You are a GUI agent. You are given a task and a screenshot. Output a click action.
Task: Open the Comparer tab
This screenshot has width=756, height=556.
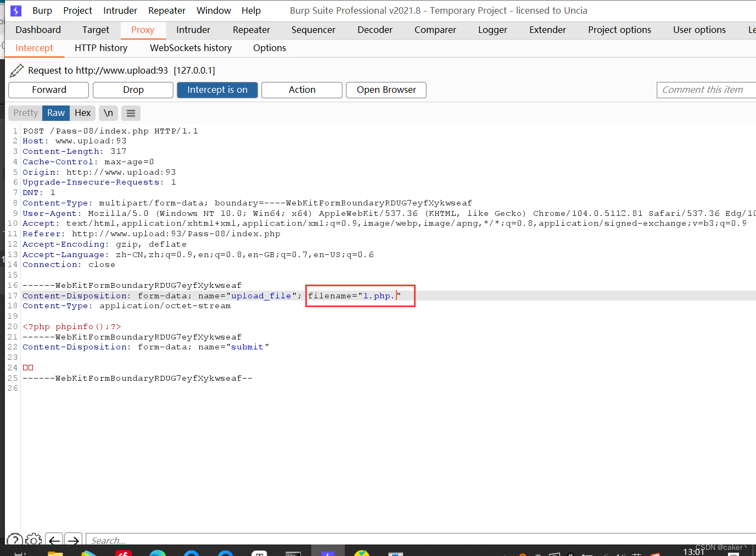435,30
